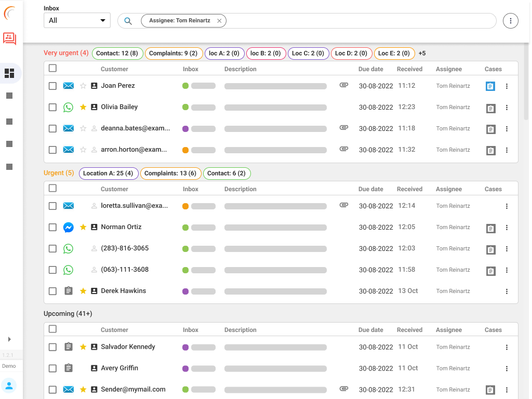Expand the left sidebar with arrow
Image resolution: width=532 pixels, height=399 pixels.
9,339
